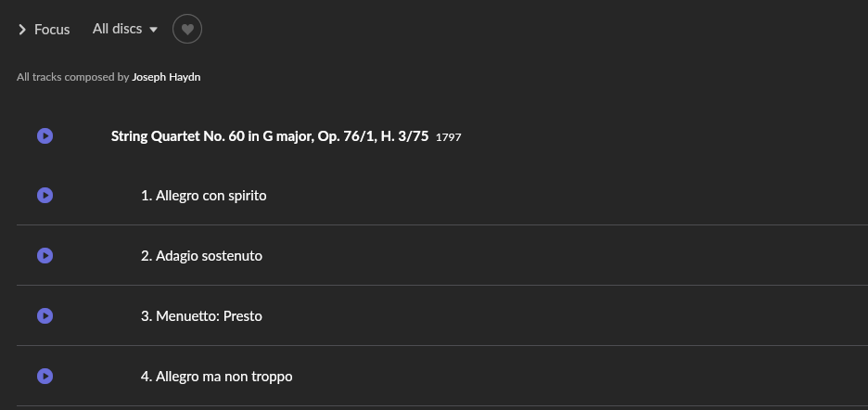Open the Joseph Haydn composer link
Screen dimensions: 868x410
pos(166,77)
